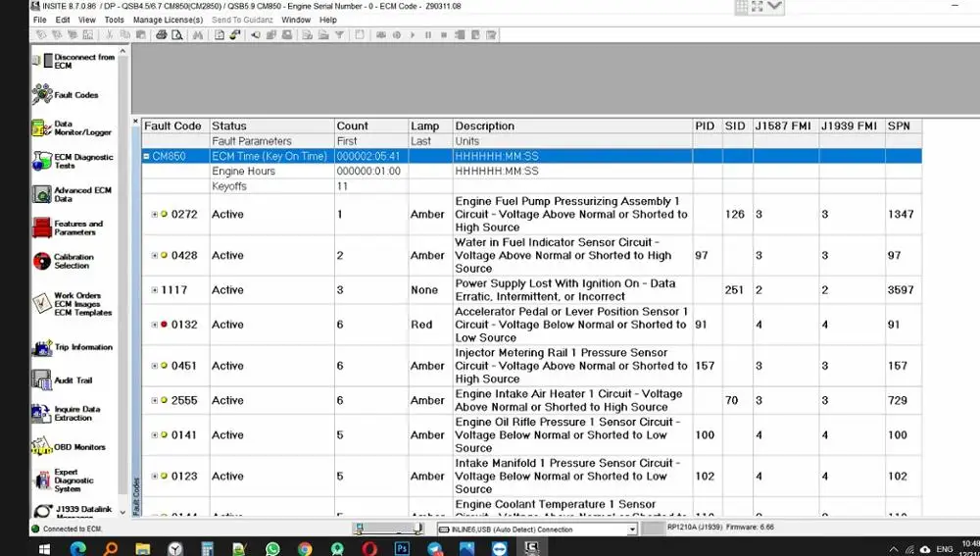Sort by SPN column header

click(x=904, y=126)
